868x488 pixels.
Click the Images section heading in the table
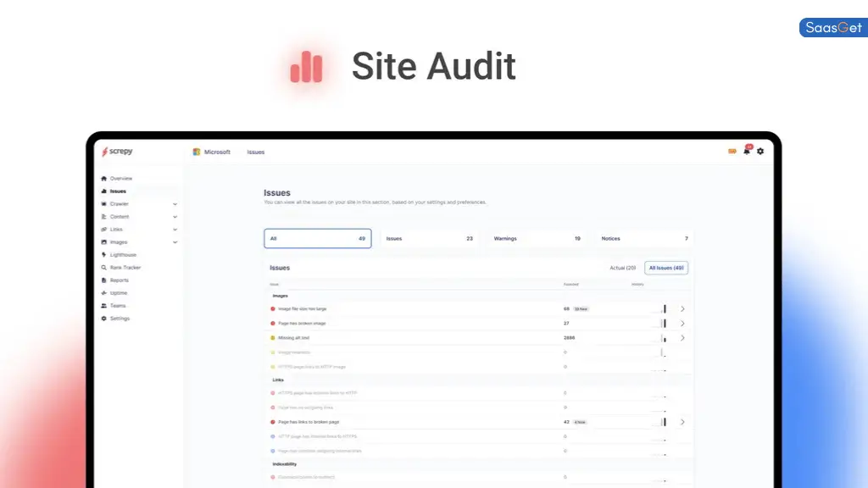(x=280, y=296)
